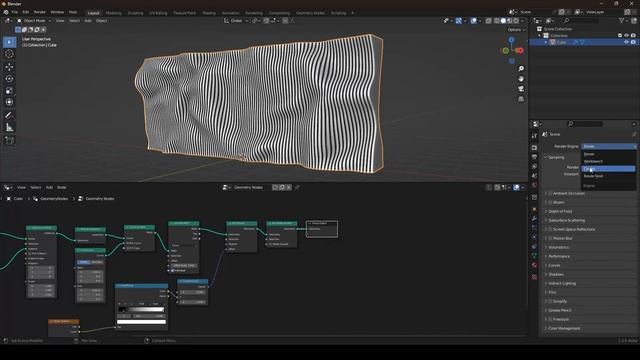640x360 pixels.
Task: Click the Blender logo menu icon
Action: pos(6,13)
